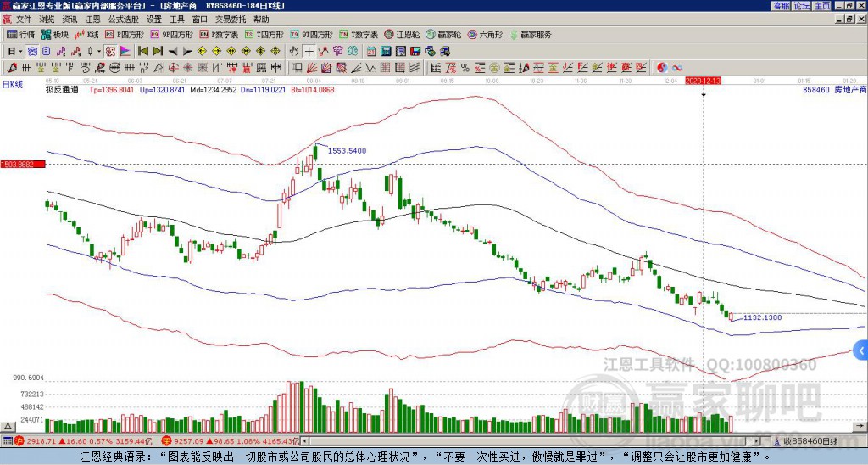Open the T数字表 tool
Viewport: 868px width, 465px height.
coord(359,35)
